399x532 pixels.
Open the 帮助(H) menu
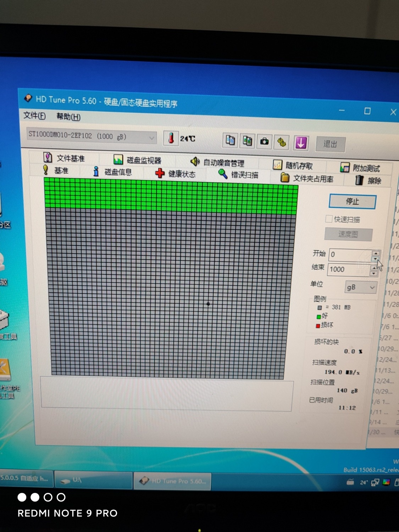(x=68, y=117)
